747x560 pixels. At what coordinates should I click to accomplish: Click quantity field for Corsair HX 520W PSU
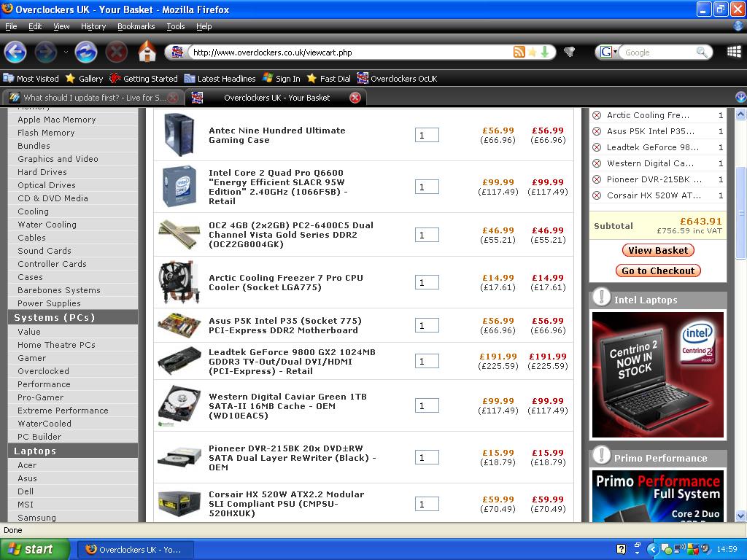[427, 504]
